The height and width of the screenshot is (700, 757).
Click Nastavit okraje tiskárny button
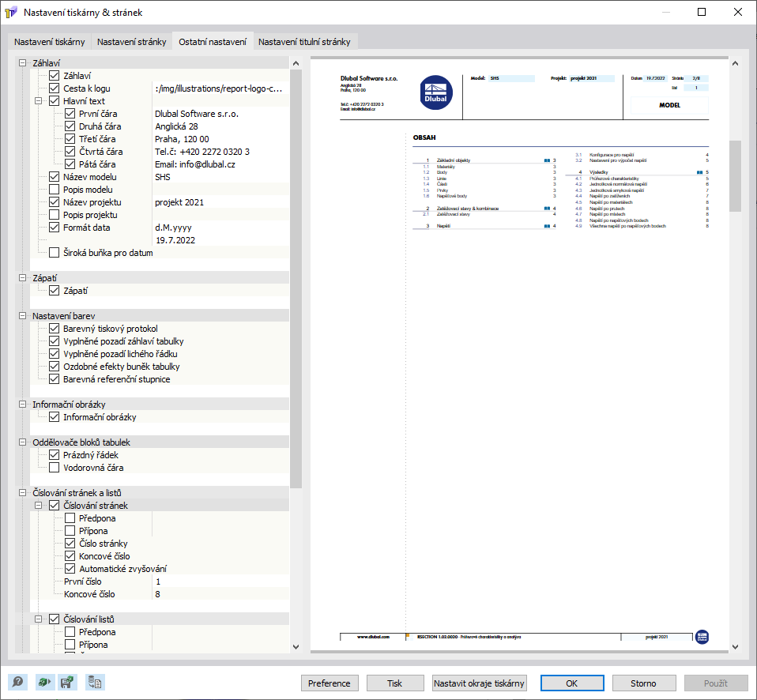(x=479, y=683)
